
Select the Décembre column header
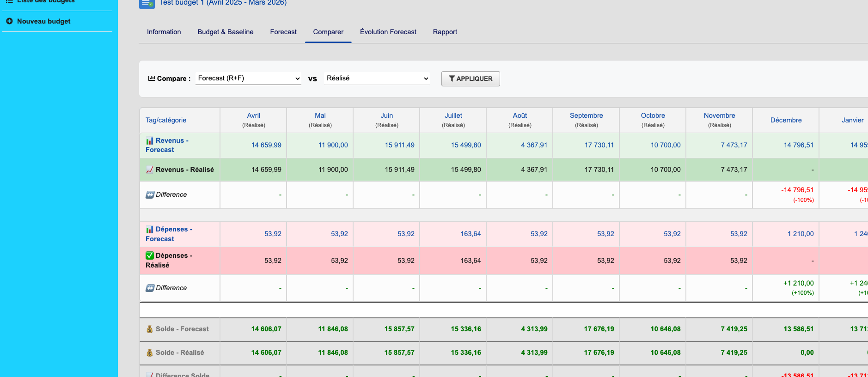(786, 120)
